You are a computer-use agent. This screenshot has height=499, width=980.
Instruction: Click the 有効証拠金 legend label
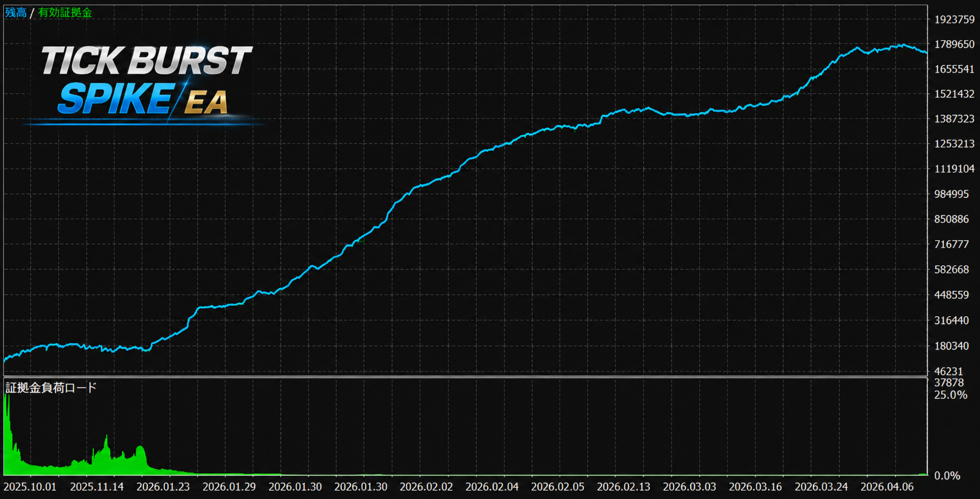[65, 12]
